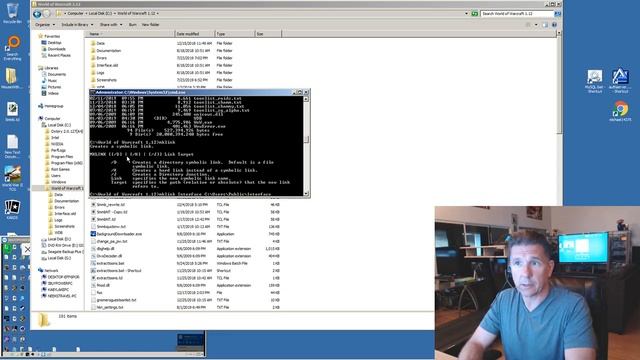
Task: Select the Documentation folder in file list
Action: pyautogui.click(x=109, y=51)
